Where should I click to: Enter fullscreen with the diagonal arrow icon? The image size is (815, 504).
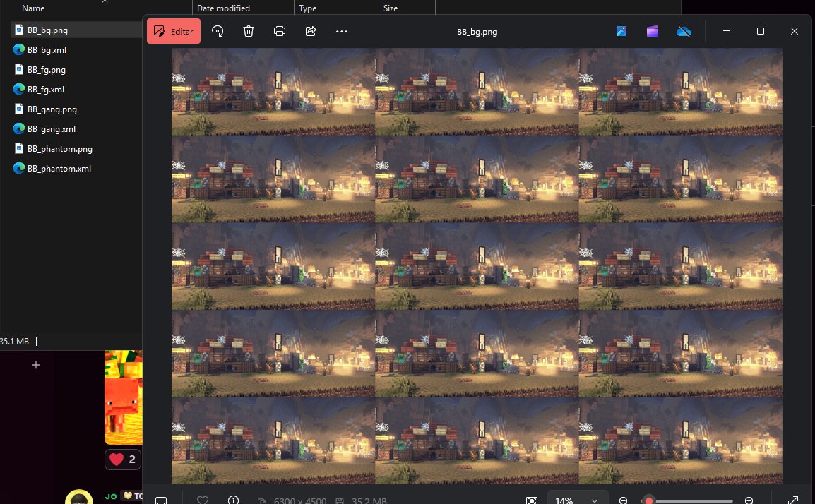tap(793, 500)
